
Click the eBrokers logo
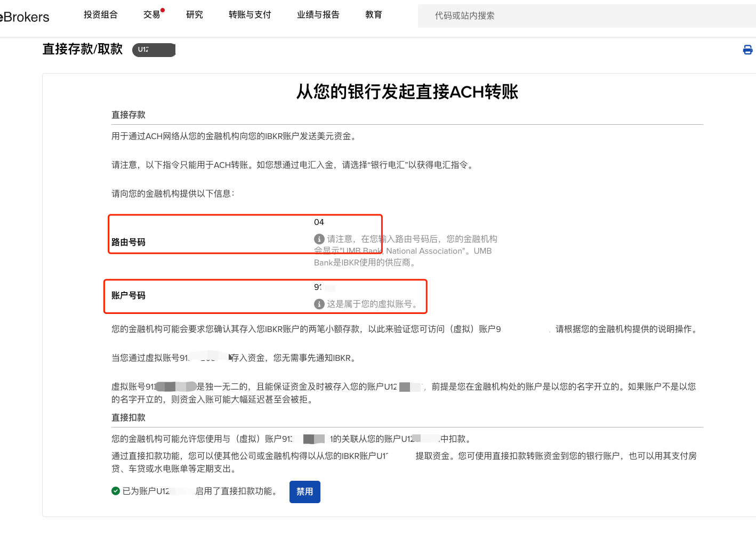pos(25,17)
